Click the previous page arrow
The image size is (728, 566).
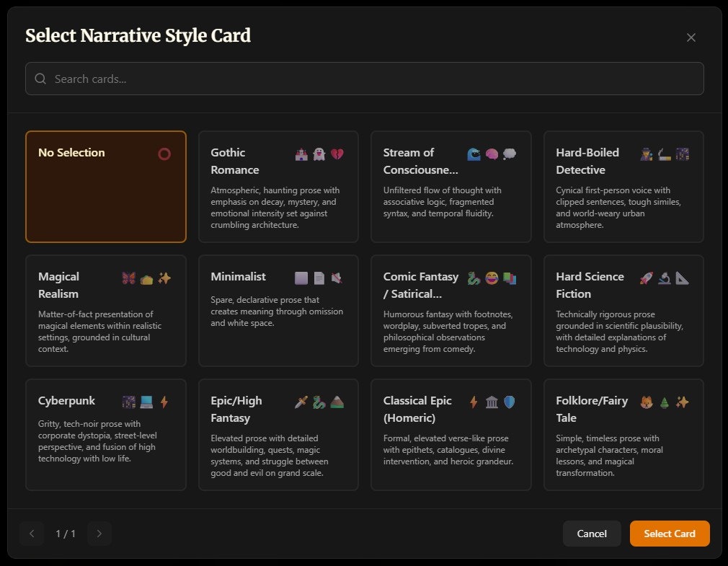pos(31,534)
